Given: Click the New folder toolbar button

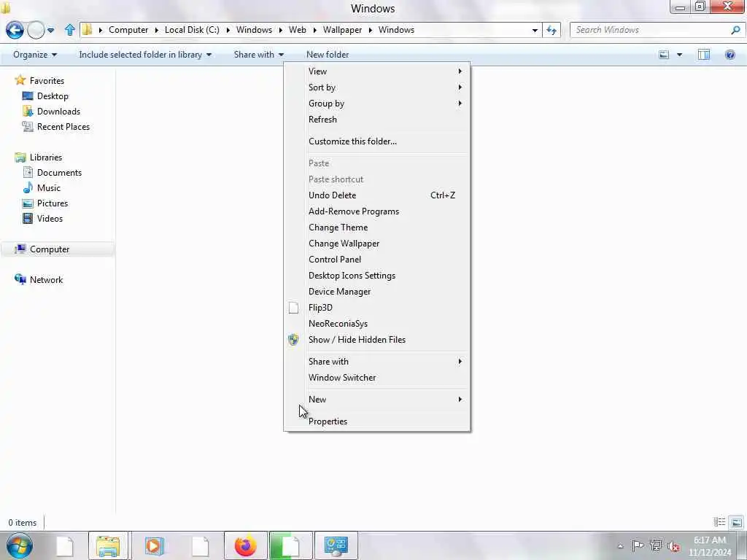Looking at the screenshot, I should (328, 55).
